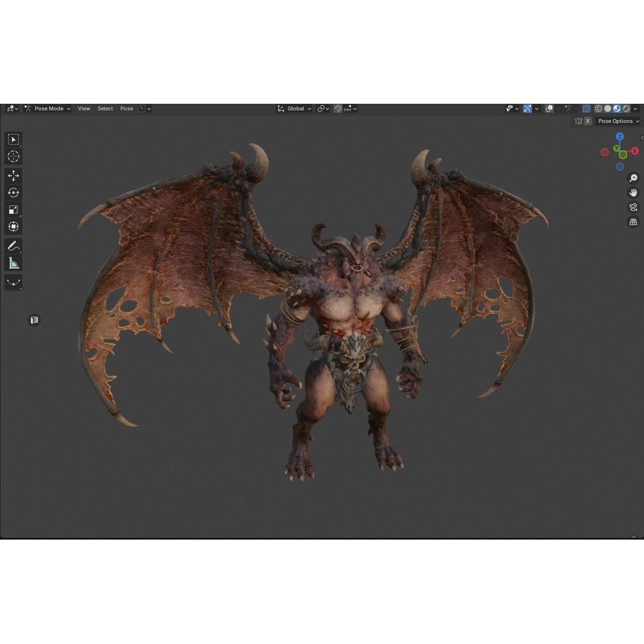The height and width of the screenshot is (644, 644).
Task: Click the negative X red gizmo circle
Action: 605,153
